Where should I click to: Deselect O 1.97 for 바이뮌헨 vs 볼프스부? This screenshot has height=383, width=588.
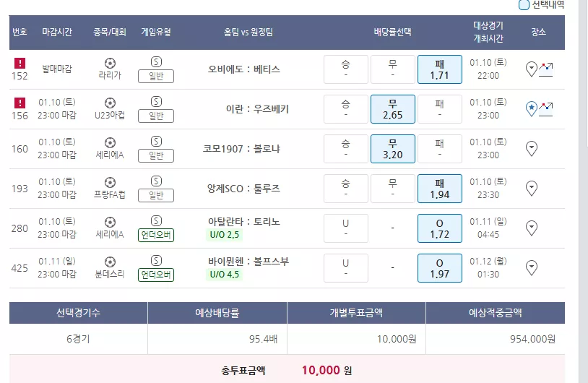(439, 268)
